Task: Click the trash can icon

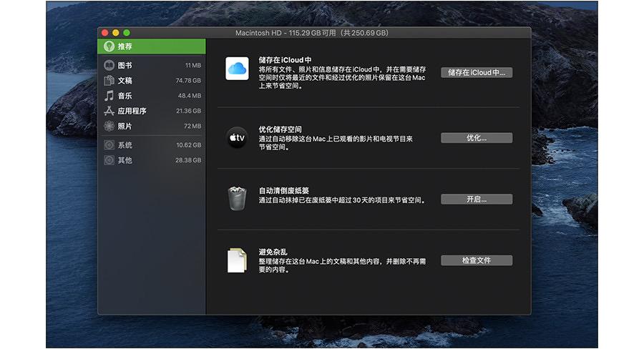Action: 237,198
